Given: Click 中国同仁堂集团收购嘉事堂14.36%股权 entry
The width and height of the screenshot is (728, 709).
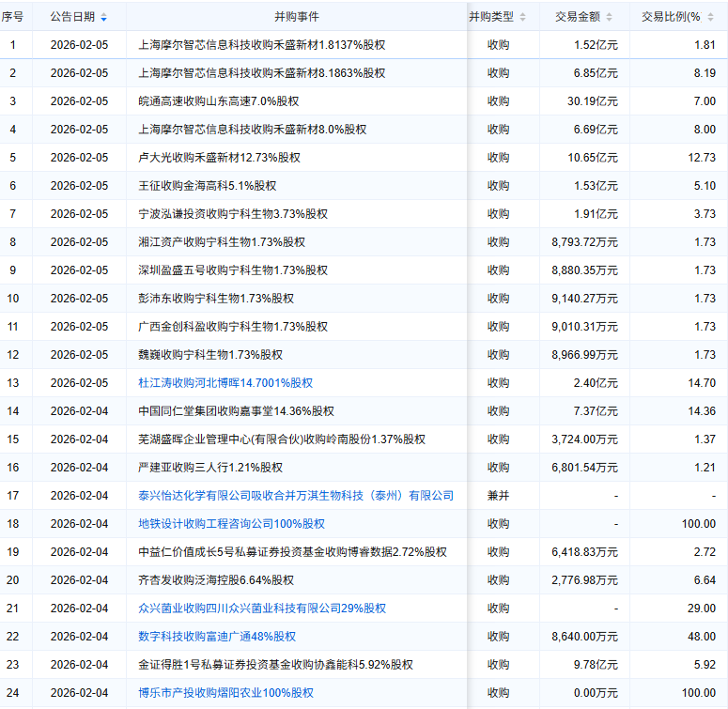Looking at the screenshot, I should 236,411.
